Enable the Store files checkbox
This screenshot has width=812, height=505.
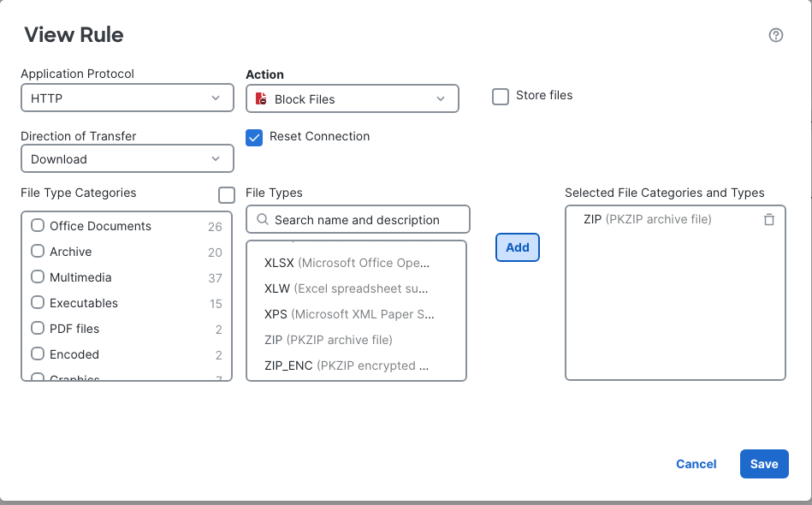tap(501, 97)
